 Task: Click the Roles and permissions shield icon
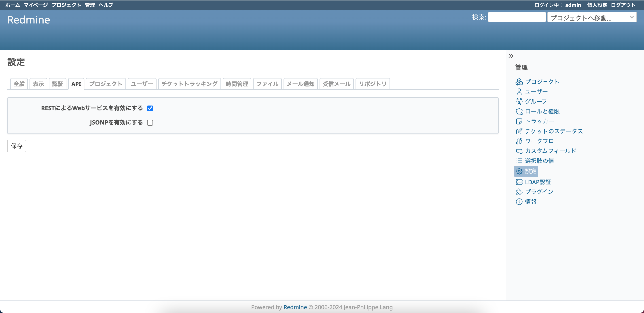[x=519, y=112]
